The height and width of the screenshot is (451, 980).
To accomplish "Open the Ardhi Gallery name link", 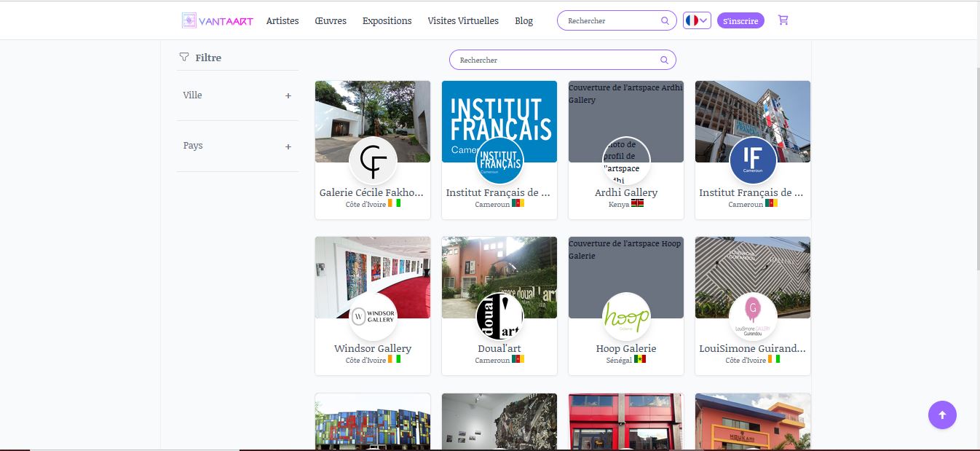I will (626, 192).
